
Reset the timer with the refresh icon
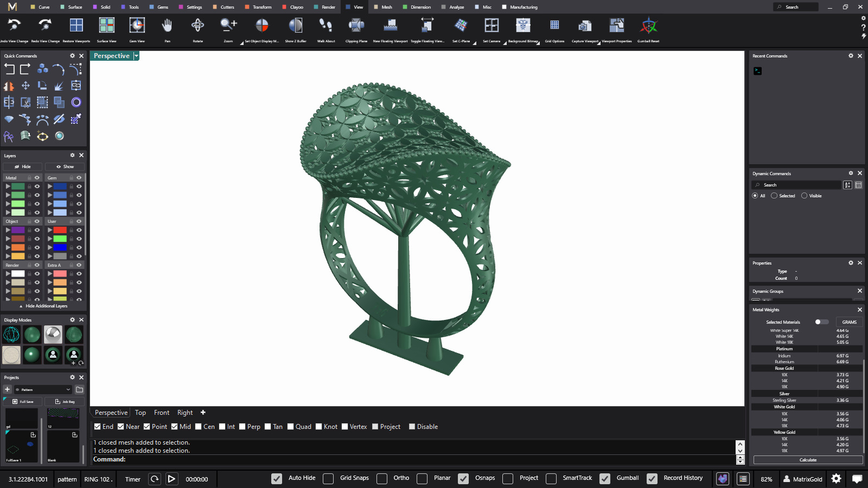click(155, 479)
